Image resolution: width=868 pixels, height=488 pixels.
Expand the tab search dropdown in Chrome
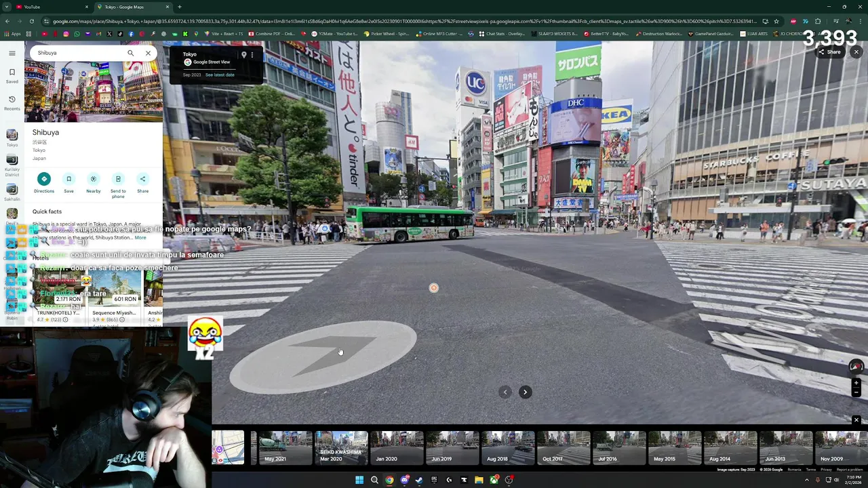(x=6, y=7)
